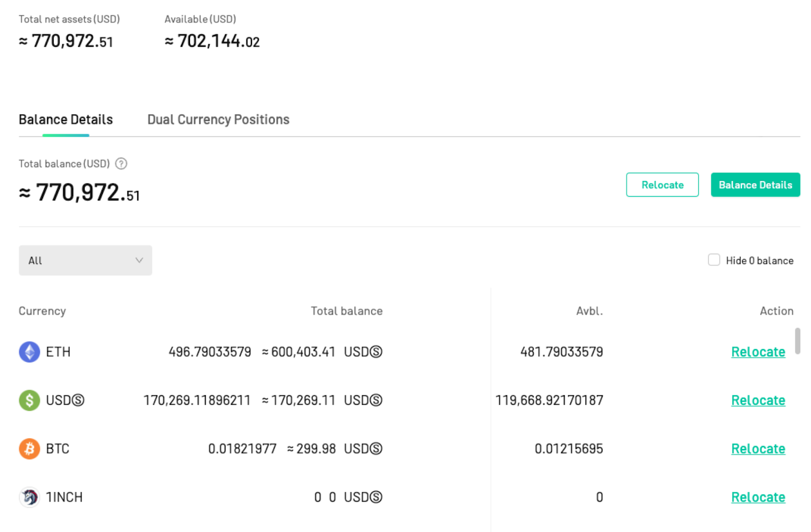Click the Total balance column header
The width and height of the screenshot is (811, 532).
click(x=347, y=311)
